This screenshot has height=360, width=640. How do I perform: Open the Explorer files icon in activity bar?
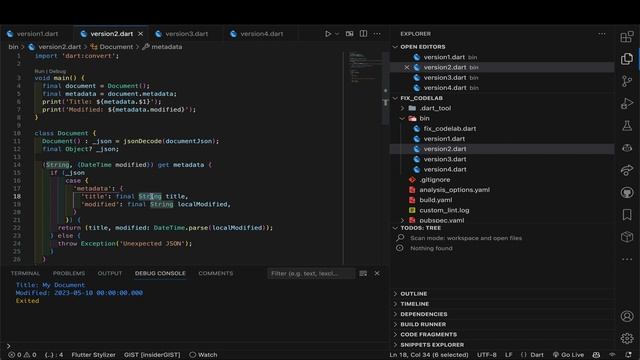627,59
